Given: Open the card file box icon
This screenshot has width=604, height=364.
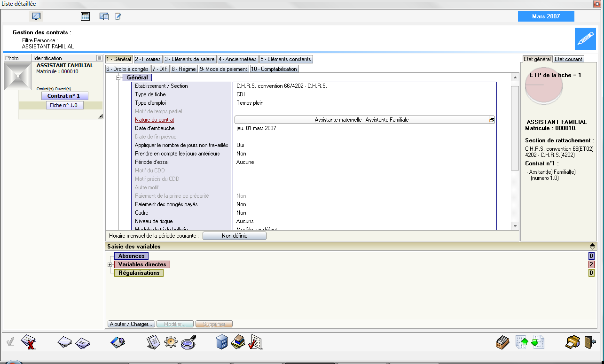Looking at the screenshot, I should pos(503,342).
